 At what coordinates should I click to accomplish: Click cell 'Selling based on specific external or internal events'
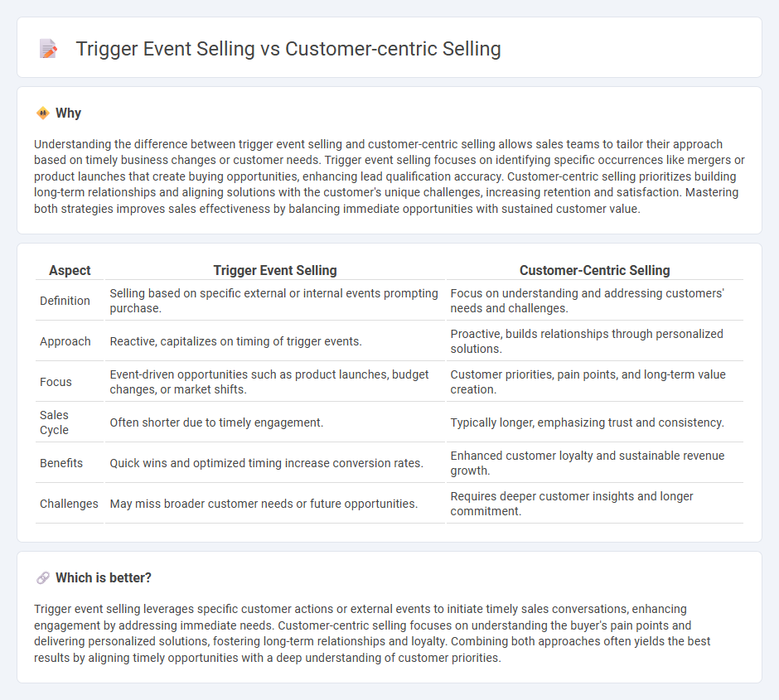(x=275, y=301)
